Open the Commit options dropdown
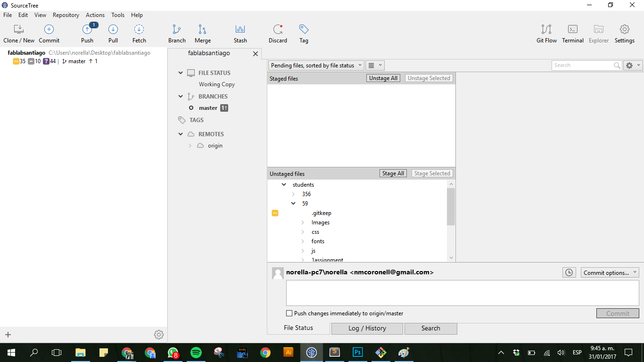 [x=610, y=272]
